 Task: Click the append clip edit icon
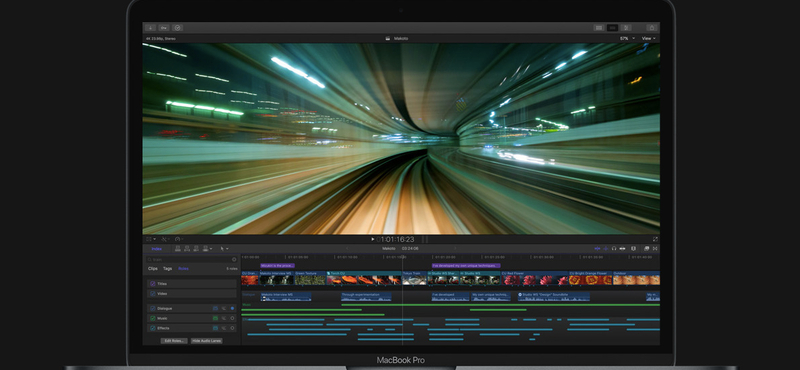(x=195, y=249)
